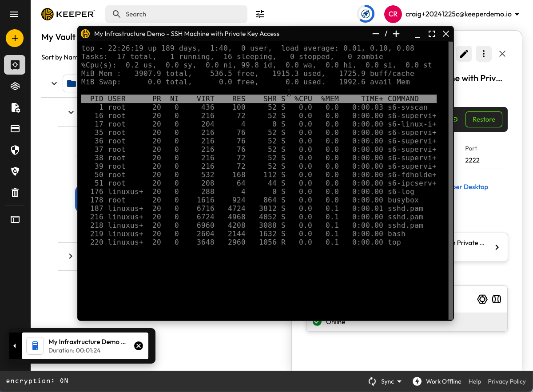Open record options three-dot menu
Viewport: 533px width, 392px height.
pyautogui.click(x=483, y=54)
